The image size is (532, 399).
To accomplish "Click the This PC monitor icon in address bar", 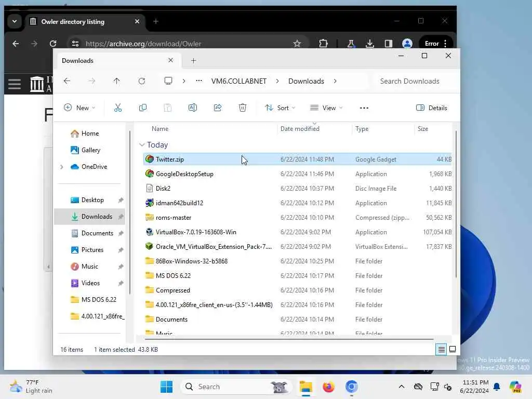I will pos(168,81).
